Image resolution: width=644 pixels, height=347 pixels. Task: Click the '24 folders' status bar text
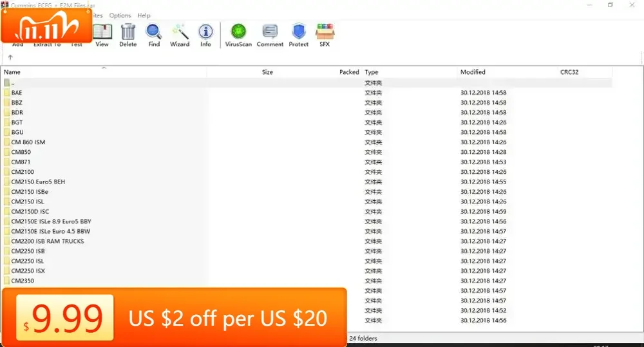coord(363,339)
